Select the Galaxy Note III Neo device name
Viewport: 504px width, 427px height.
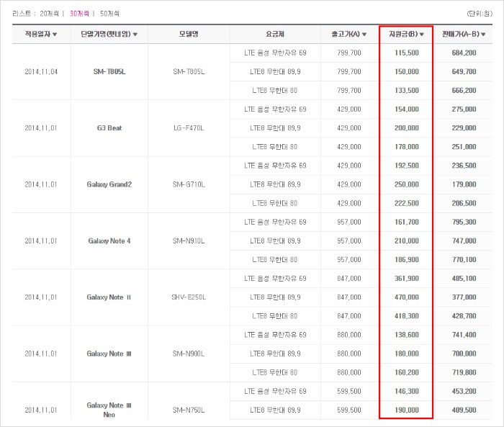[109, 410]
